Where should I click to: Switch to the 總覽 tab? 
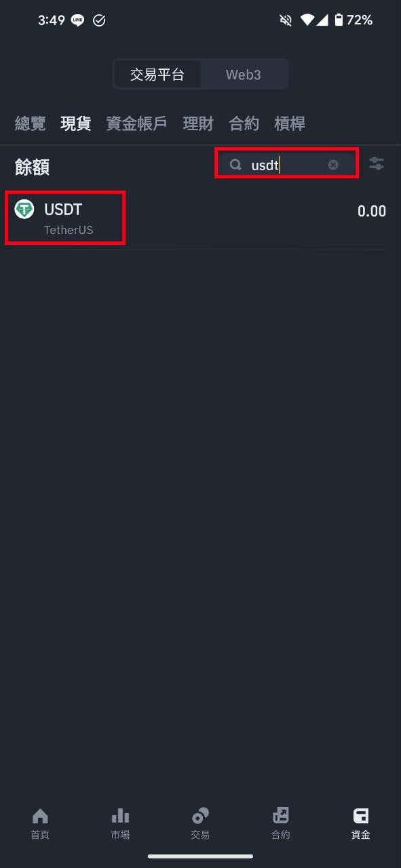(x=31, y=123)
